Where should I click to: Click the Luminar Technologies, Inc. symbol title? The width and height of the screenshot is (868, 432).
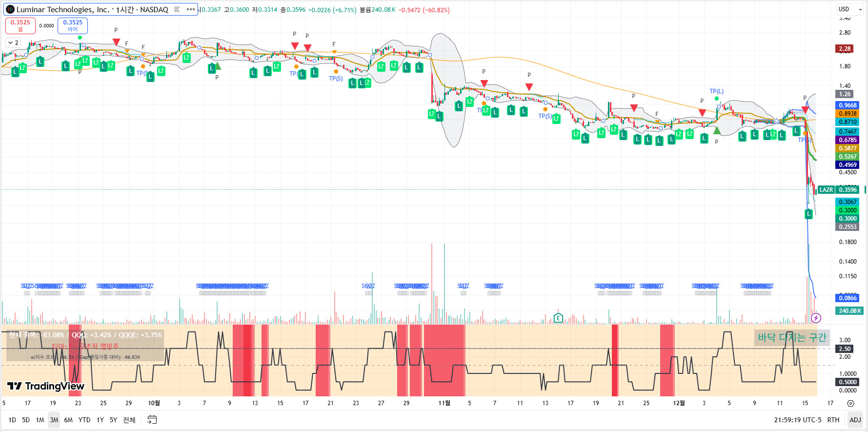[x=63, y=9]
